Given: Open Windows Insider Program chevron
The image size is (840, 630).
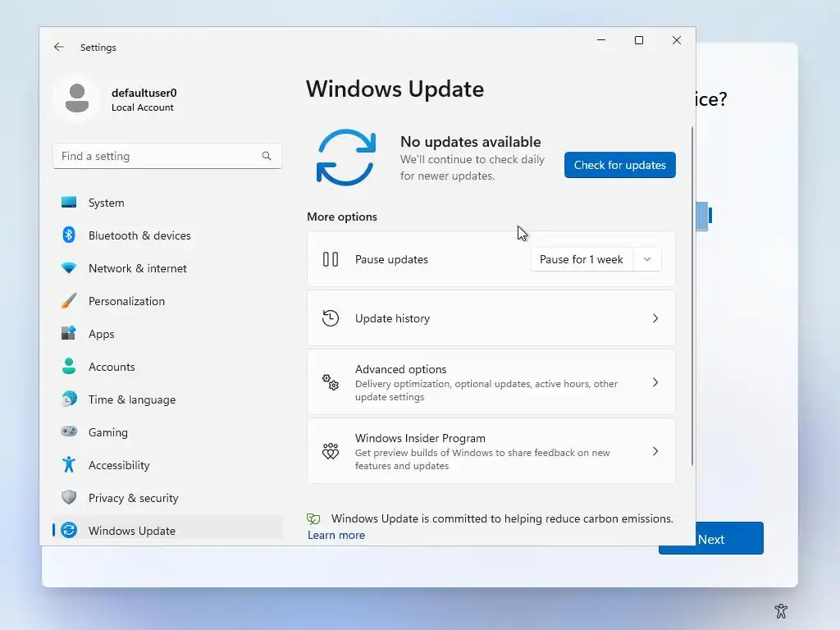Looking at the screenshot, I should pos(655,451).
